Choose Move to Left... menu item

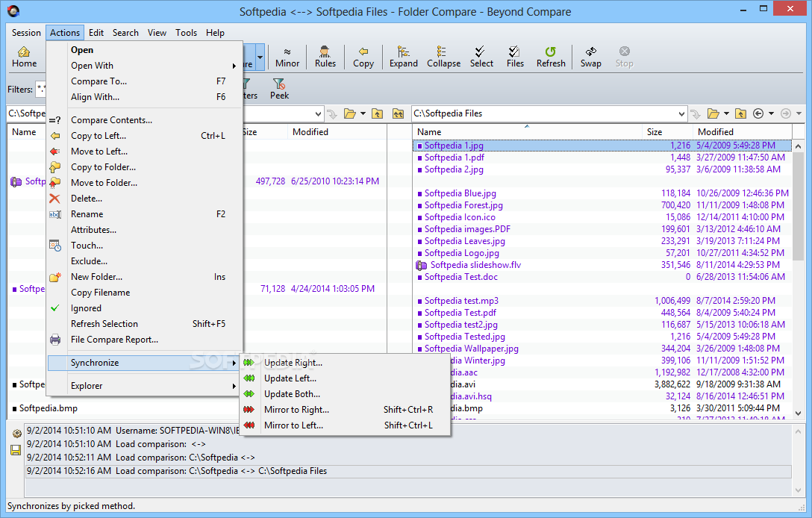145,152
